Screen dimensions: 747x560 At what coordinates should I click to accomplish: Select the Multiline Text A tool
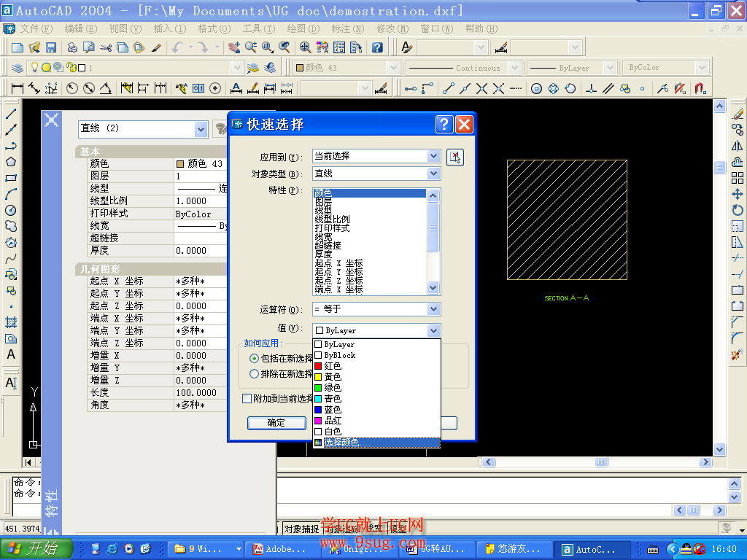11,355
